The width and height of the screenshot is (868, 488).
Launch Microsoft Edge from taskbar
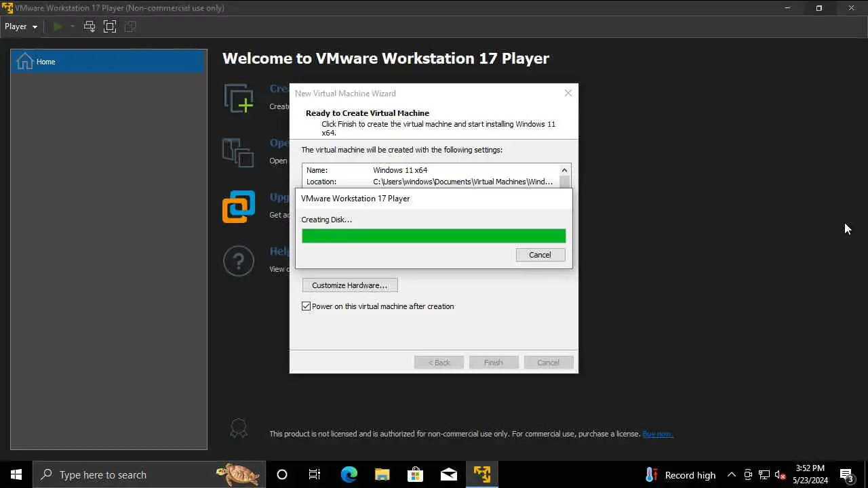tap(349, 474)
